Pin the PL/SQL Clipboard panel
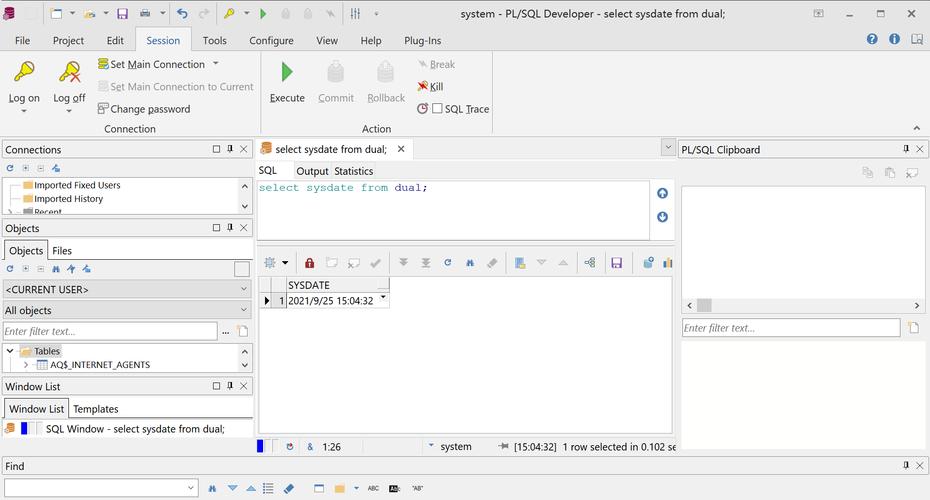 pos(906,149)
